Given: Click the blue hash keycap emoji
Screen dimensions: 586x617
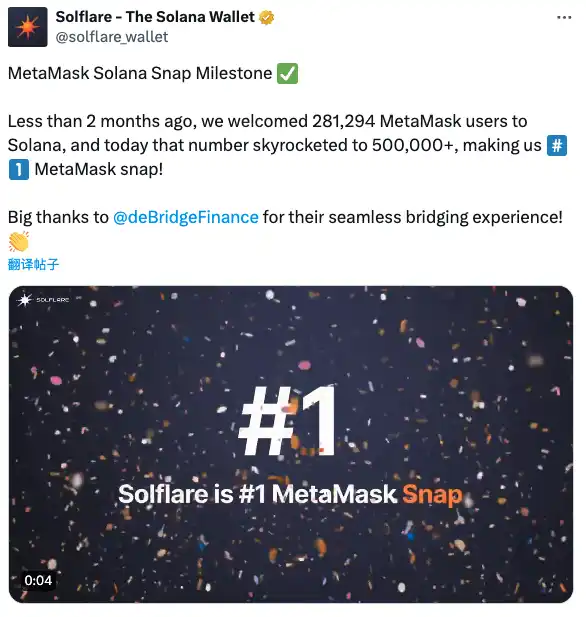Looking at the screenshot, I should [x=557, y=146].
